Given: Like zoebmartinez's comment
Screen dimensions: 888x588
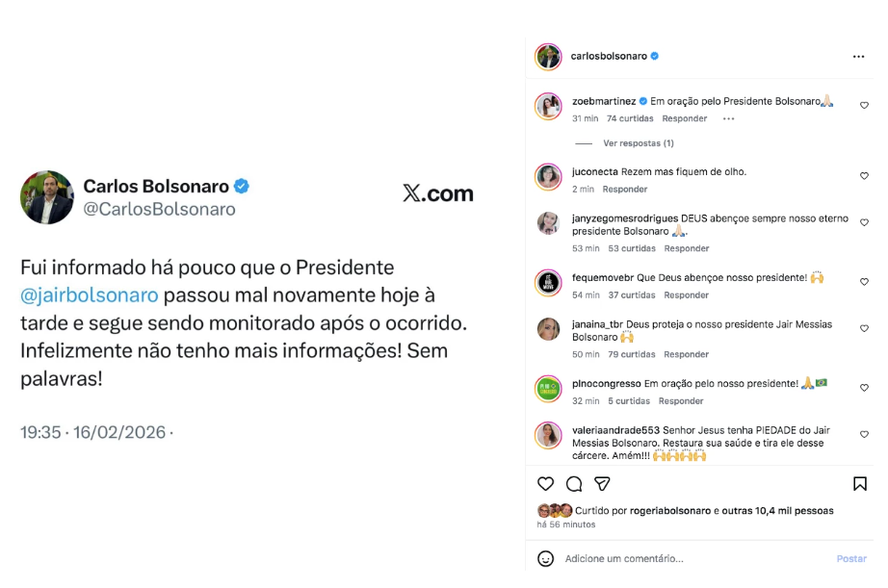Looking at the screenshot, I should (864, 106).
